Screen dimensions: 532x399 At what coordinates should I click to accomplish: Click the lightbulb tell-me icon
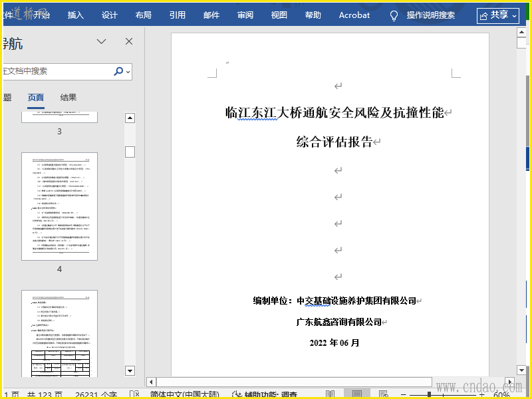click(394, 15)
